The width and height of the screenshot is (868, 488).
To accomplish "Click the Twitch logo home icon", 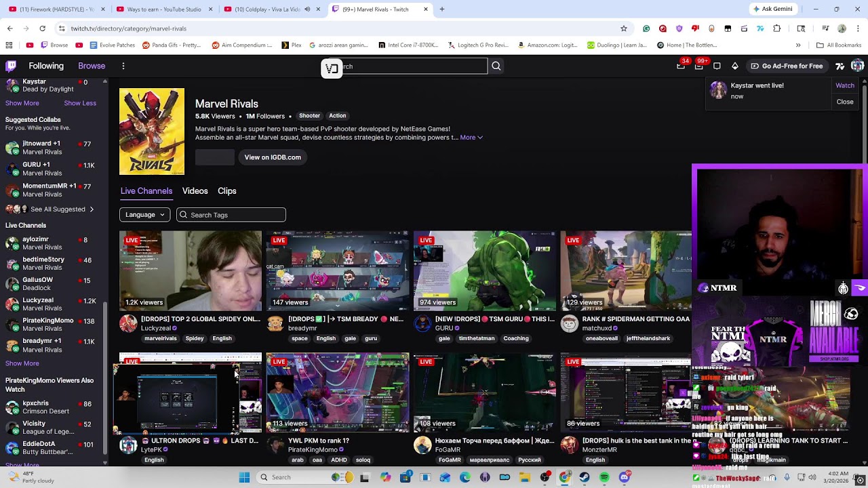I will point(11,66).
